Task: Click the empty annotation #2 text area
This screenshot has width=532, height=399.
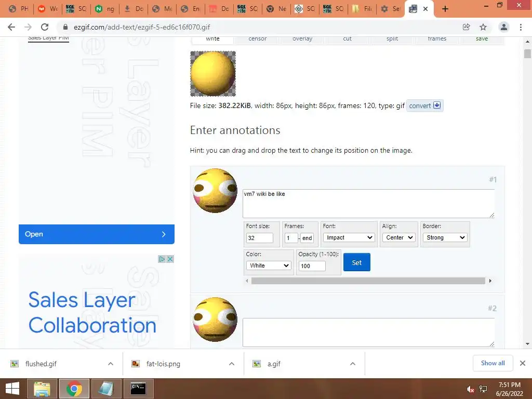Action: click(368, 332)
